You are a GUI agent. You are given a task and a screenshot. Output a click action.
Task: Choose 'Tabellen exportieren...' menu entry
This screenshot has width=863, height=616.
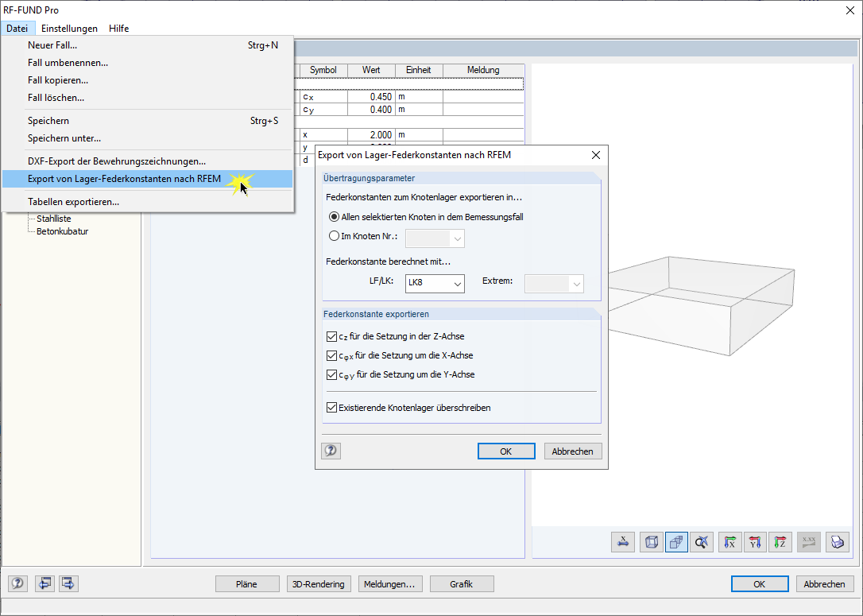click(148, 202)
